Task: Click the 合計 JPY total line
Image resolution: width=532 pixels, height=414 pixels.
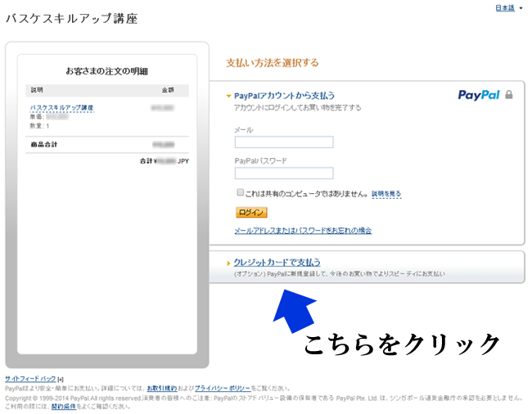Action: point(165,161)
